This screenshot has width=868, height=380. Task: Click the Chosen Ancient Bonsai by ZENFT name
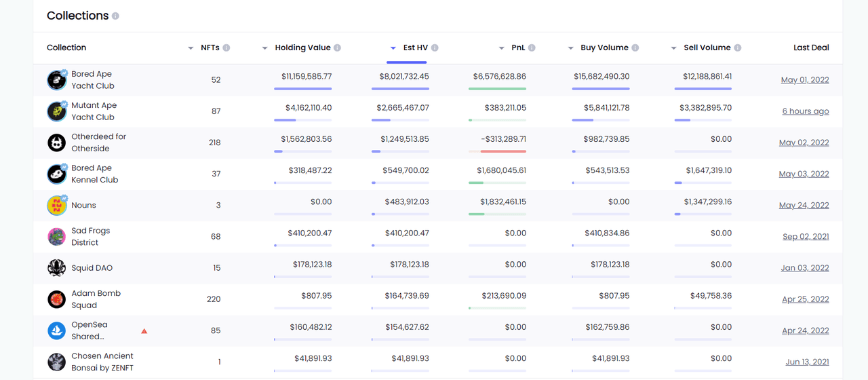(x=102, y=362)
